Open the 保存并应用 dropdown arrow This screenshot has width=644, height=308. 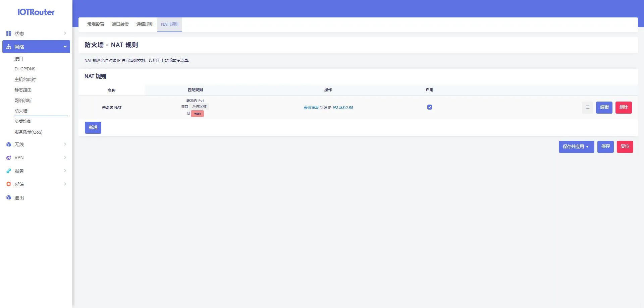[x=587, y=147]
